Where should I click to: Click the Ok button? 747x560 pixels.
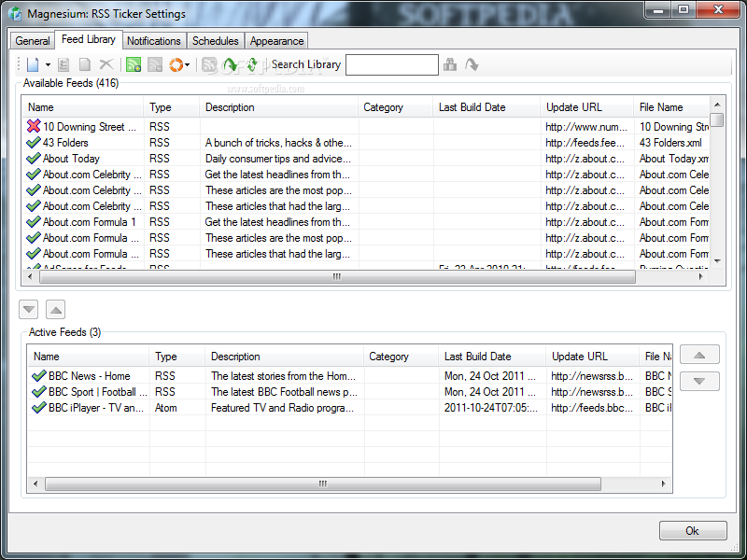tap(693, 530)
